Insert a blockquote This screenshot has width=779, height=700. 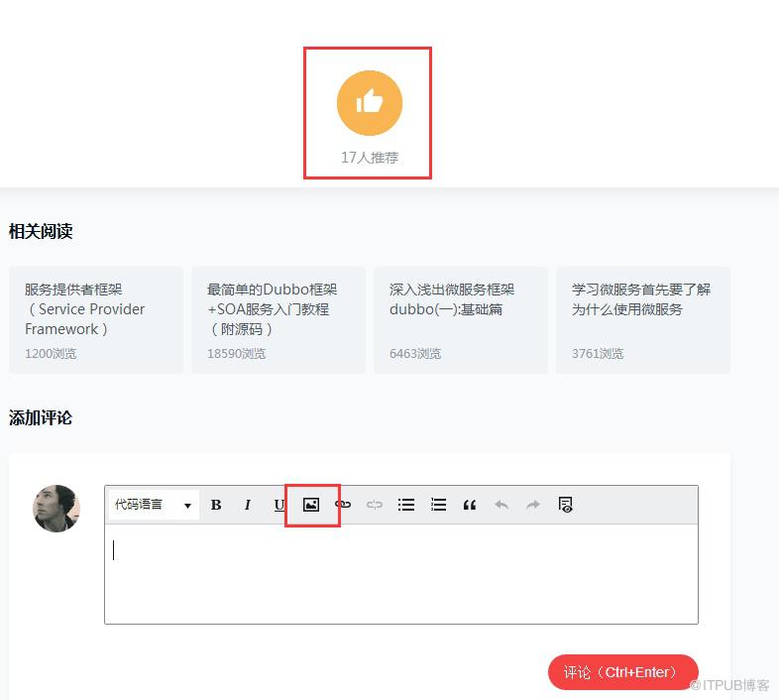[x=470, y=505]
